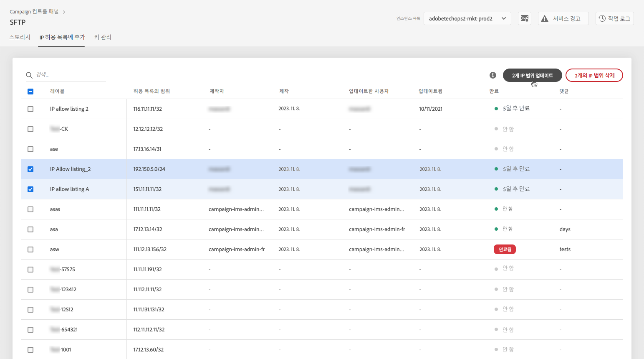644x359 pixels.
Task: Check the row ending in -1001
Action: tap(30, 350)
